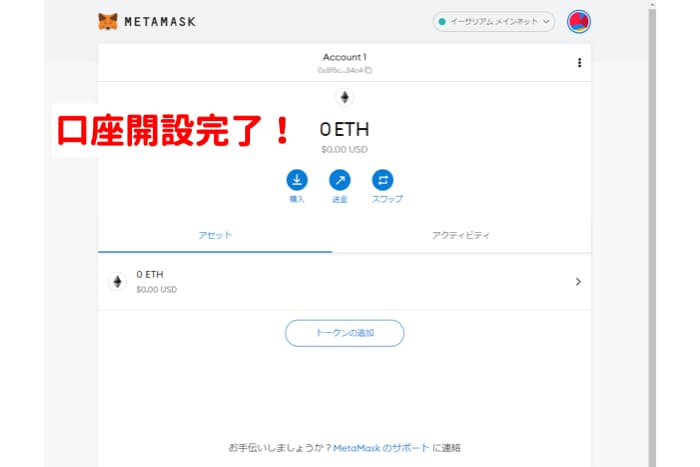Open the account avatar menu
Image resolution: width=700 pixels, height=467 pixels.
[x=579, y=21]
